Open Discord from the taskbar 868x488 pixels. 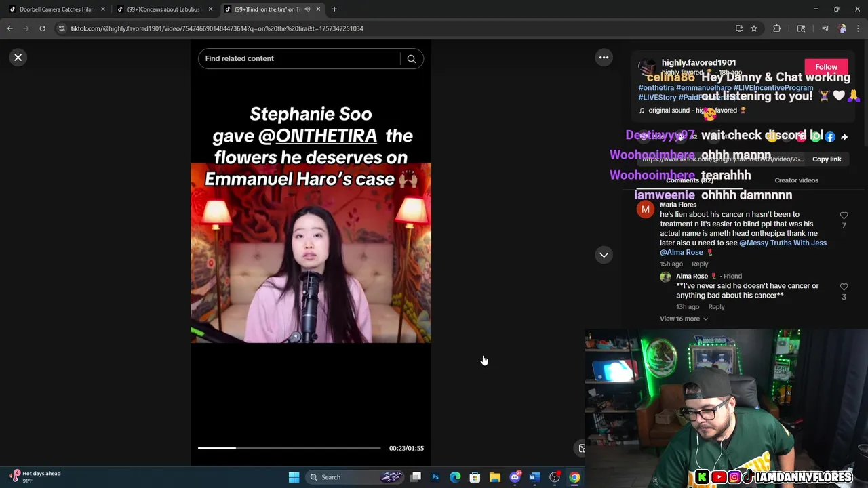coord(515,477)
